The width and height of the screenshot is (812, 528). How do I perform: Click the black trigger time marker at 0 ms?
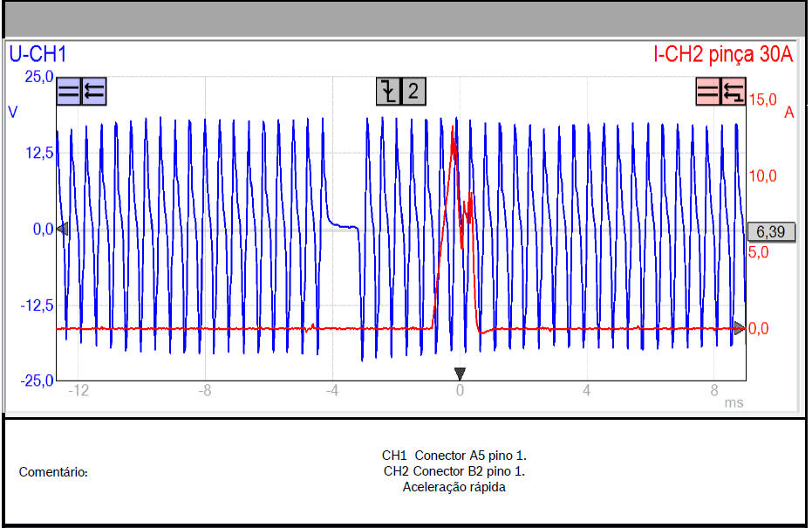point(460,374)
